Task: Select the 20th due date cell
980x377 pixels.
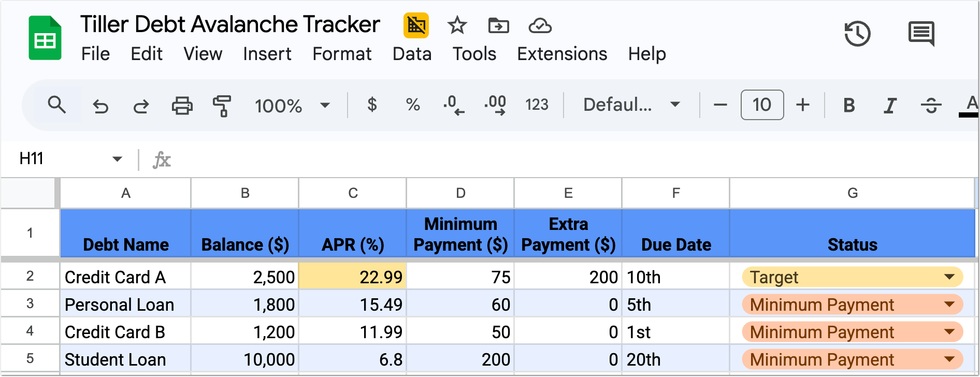Action: coord(676,358)
